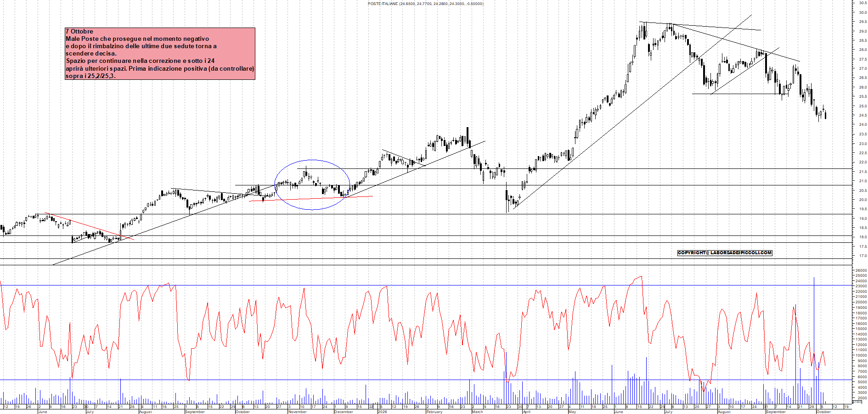Click the line 'Spazio per continuare nella correzione e sotto i 24'

[140, 61]
